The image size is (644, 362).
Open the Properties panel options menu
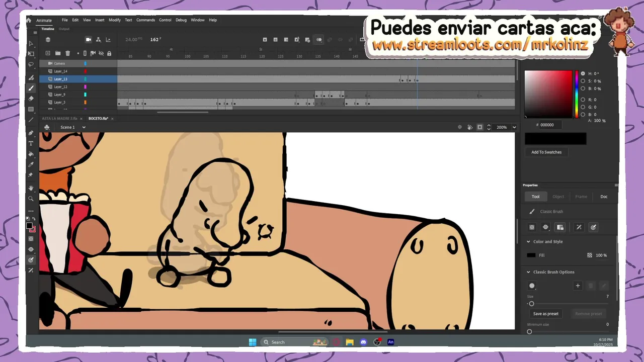(x=616, y=185)
